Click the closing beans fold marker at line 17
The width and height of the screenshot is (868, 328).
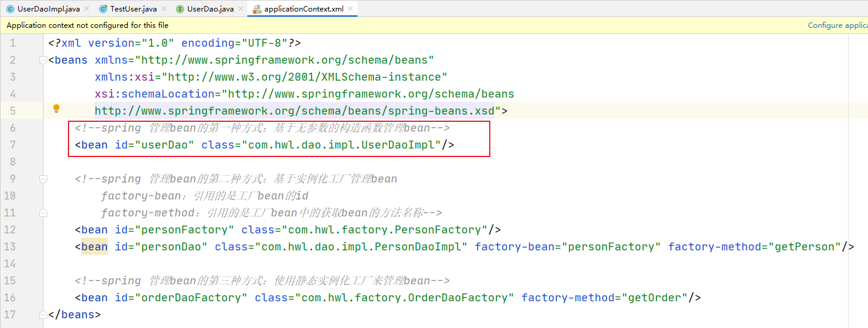point(42,315)
